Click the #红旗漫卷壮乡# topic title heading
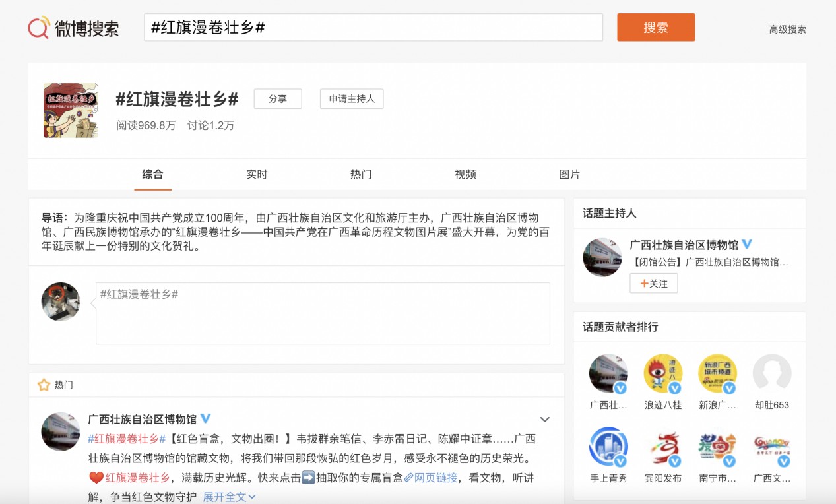 [x=177, y=99]
